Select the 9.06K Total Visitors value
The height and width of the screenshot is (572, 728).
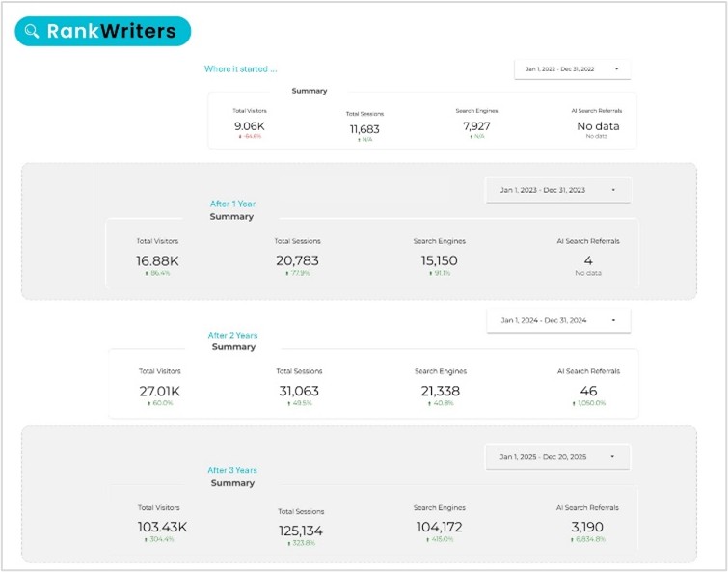249,125
